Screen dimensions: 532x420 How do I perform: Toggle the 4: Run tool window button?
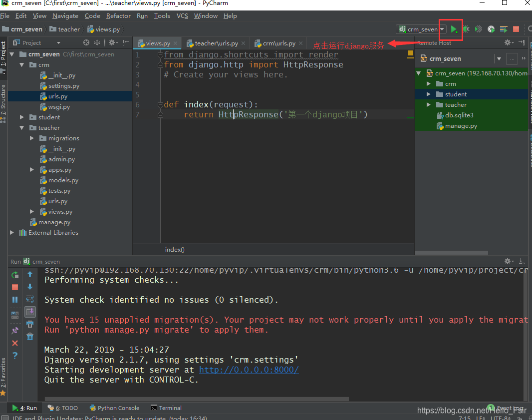coord(24,408)
